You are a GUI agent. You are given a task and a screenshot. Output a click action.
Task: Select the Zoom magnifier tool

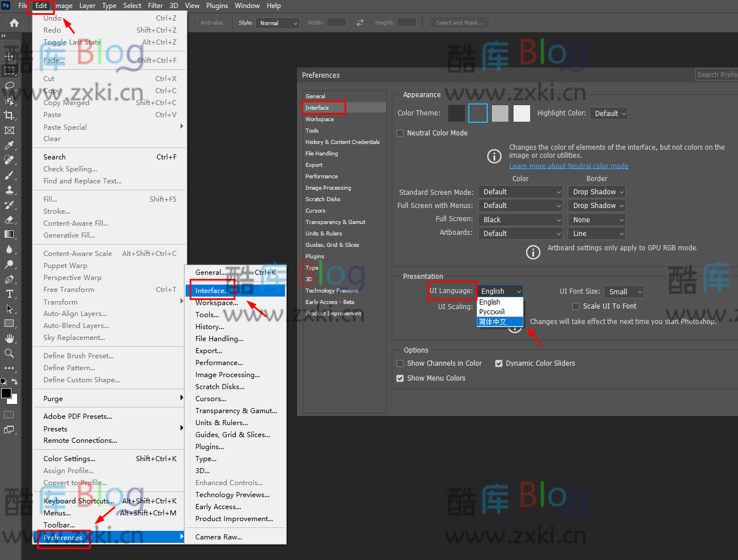(9, 354)
